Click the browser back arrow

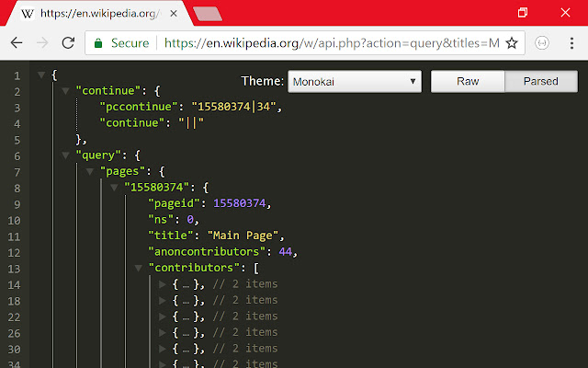coord(17,43)
